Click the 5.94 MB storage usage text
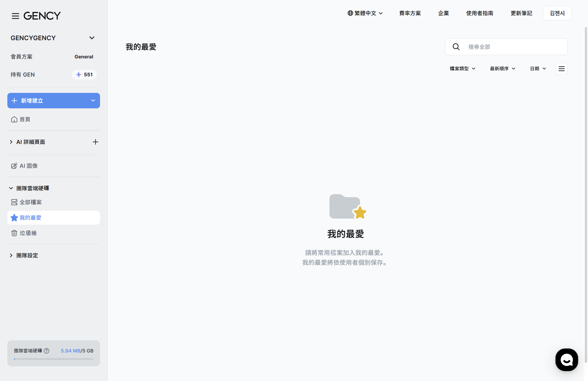 tap(70, 351)
